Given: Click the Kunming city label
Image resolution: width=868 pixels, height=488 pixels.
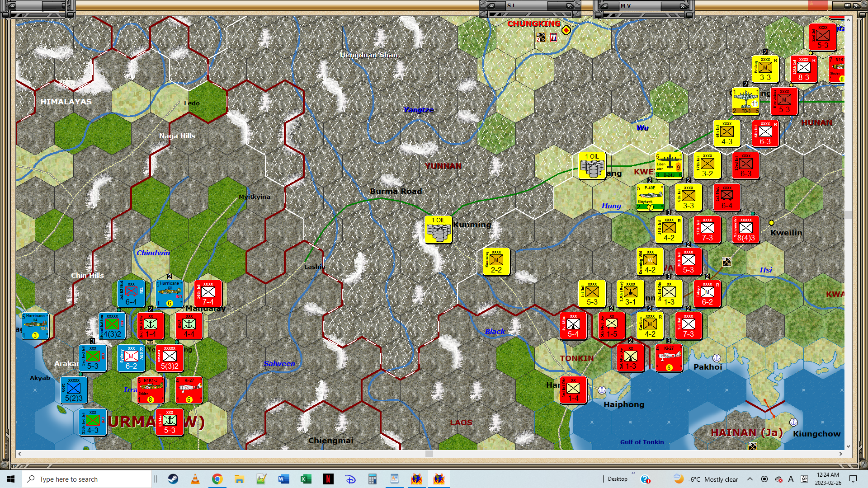Looking at the screenshot, I should [x=472, y=225].
